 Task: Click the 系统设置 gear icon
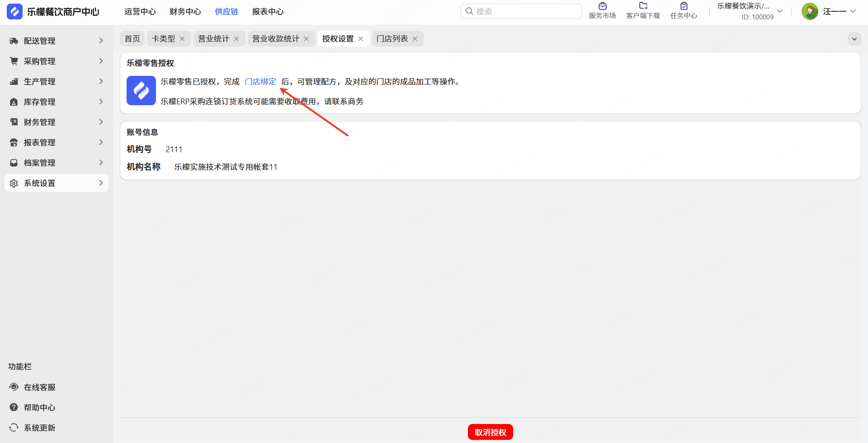click(14, 183)
